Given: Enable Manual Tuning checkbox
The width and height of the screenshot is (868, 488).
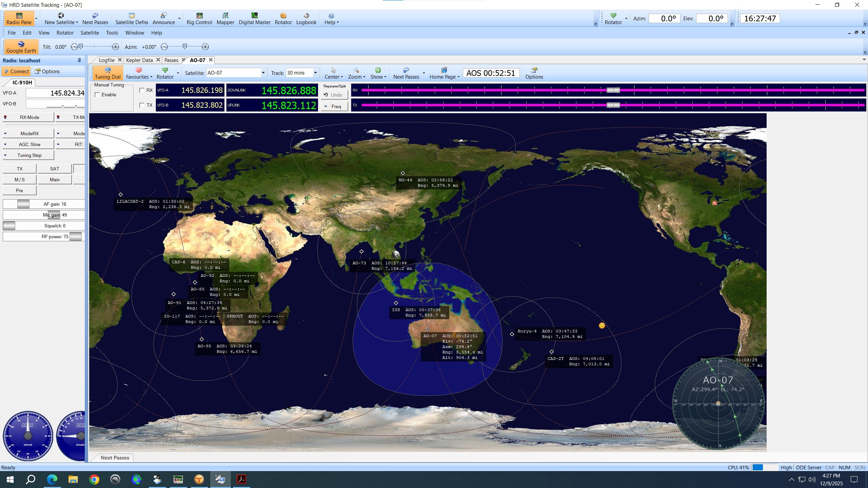Looking at the screenshot, I should [98, 95].
